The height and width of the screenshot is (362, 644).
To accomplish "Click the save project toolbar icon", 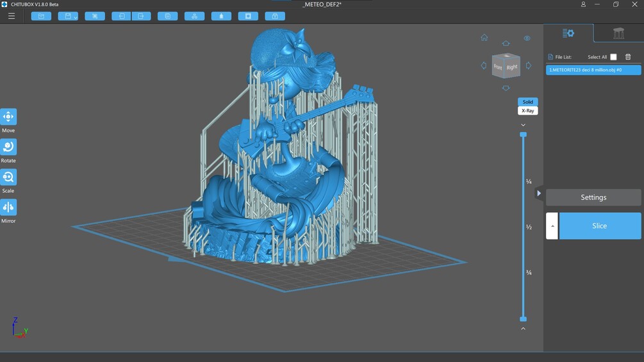I will pos(67,16).
